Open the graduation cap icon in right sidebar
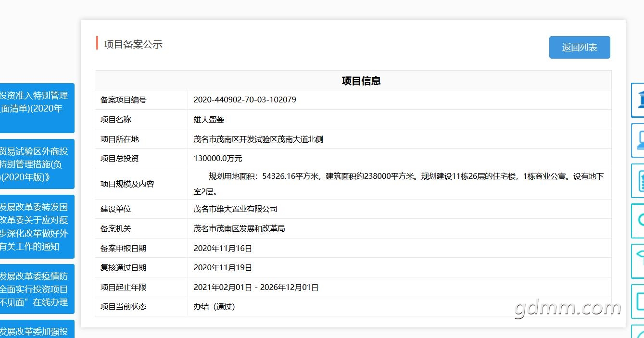This screenshot has width=644, height=338. [638, 261]
